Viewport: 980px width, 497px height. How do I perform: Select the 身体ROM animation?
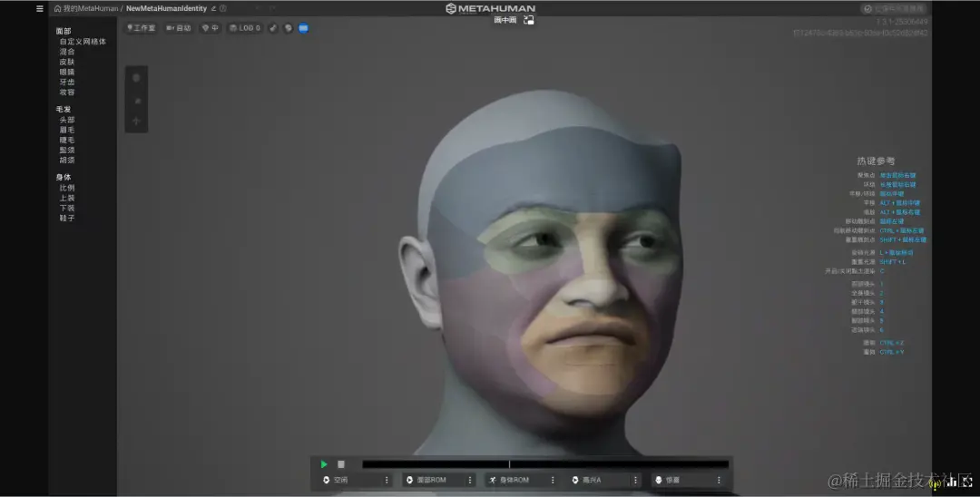(x=516, y=480)
